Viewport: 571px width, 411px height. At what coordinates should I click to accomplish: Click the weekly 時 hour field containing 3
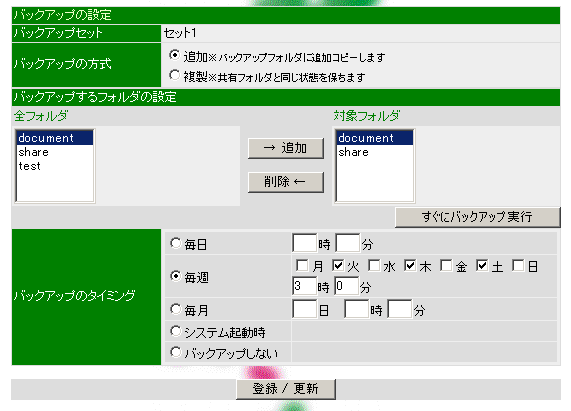tap(304, 286)
